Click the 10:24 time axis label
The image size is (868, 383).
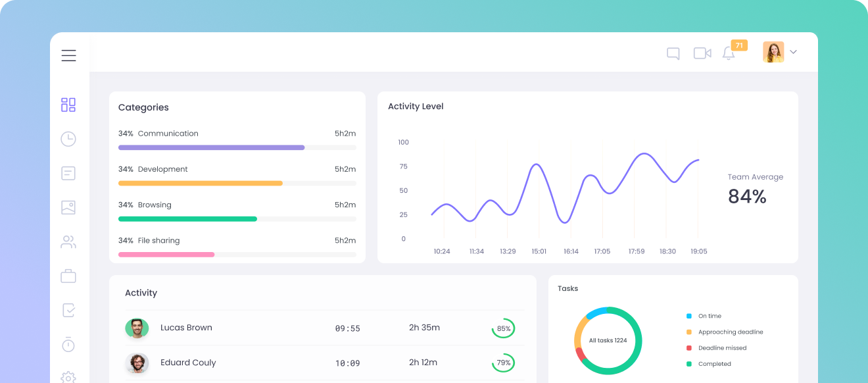coord(442,251)
